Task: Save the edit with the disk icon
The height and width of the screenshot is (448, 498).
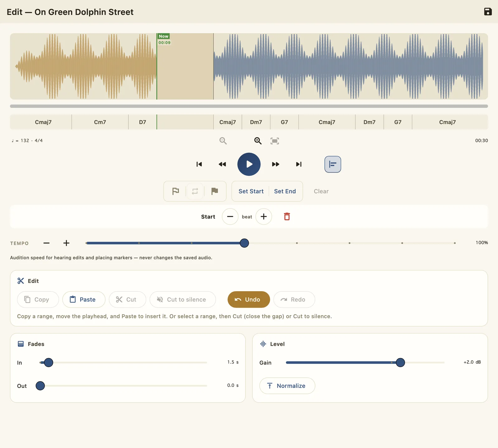Action: tap(488, 12)
